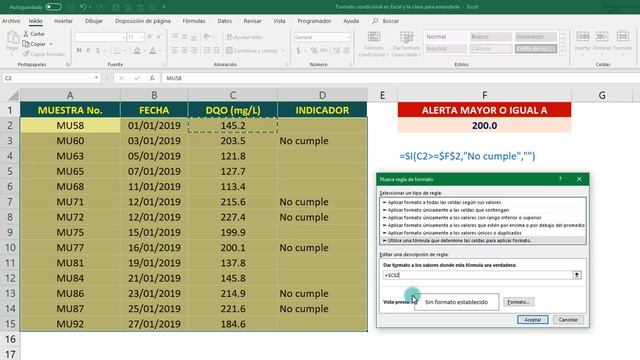Select row 9 header
Viewport: 640px width, 360px height.
[x=10, y=232]
